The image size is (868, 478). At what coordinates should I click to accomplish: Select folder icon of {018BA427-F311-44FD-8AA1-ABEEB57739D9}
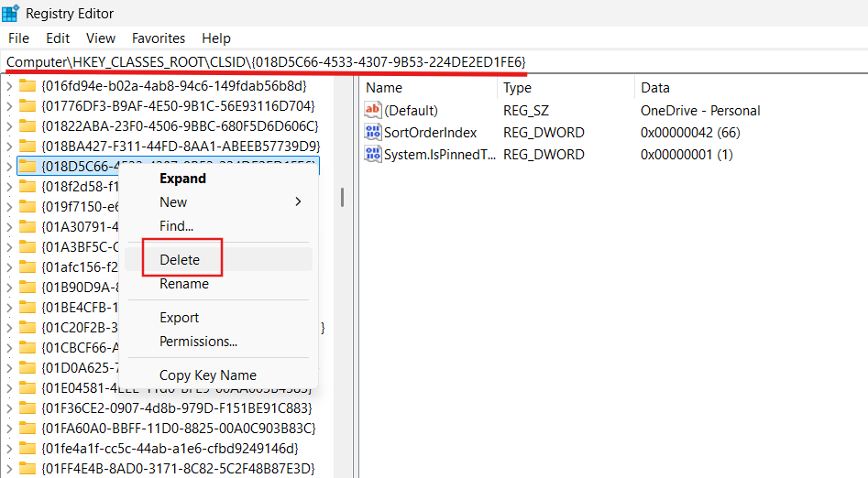point(27,147)
